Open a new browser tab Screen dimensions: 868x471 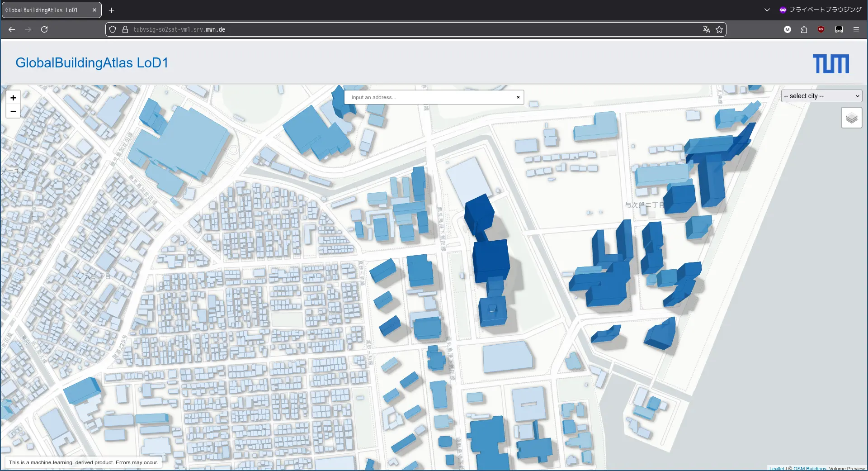pyautogui.click(x=111, y=10)
